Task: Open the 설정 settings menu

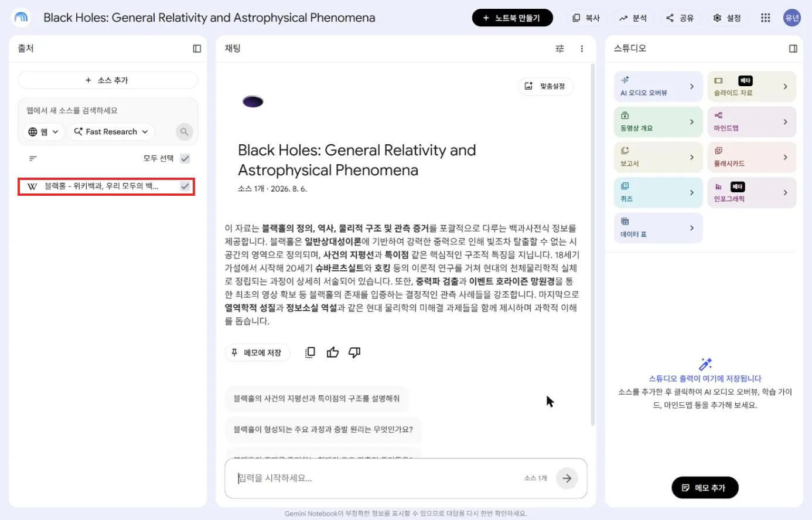Action: (x=727, y=18)
